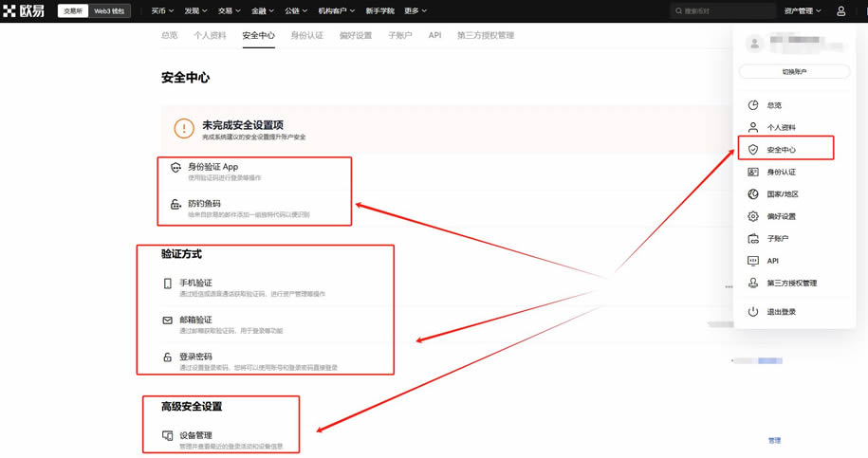Click the user profile icon in top bar
Screen dimensions: 868x458
click(x=840, y=11)
